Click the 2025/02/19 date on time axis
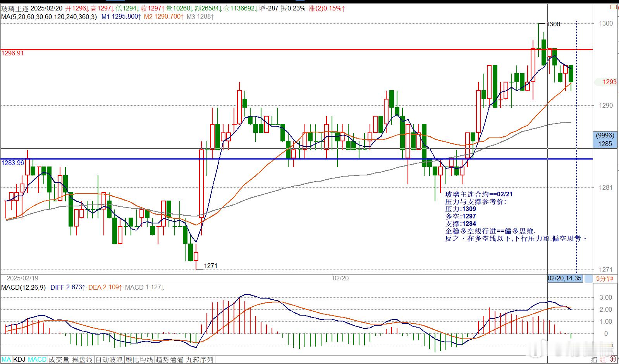 coord(22,278)
